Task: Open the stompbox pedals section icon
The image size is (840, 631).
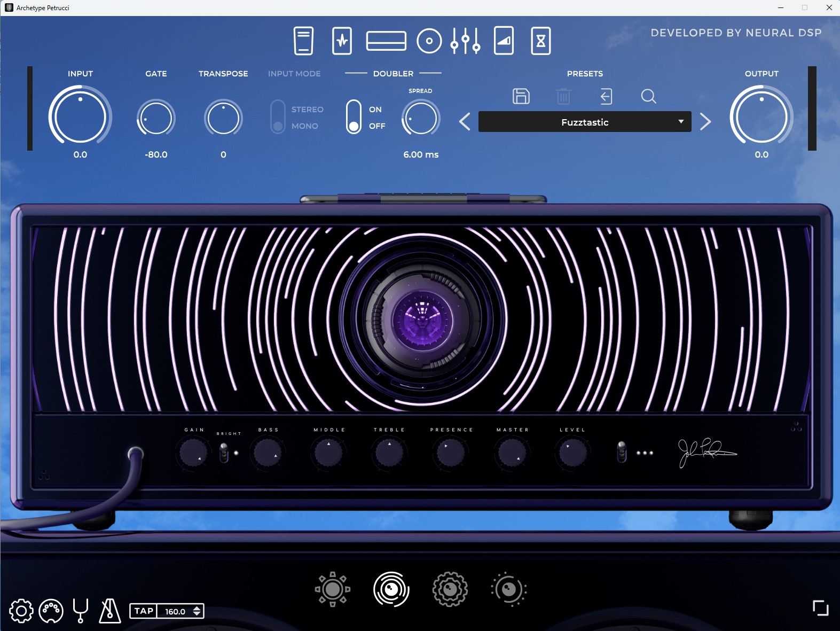Action: point(303,41)
